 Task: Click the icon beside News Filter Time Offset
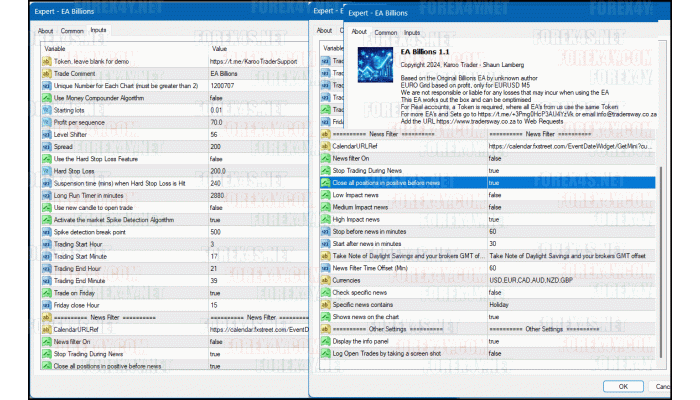click(325, 268)
